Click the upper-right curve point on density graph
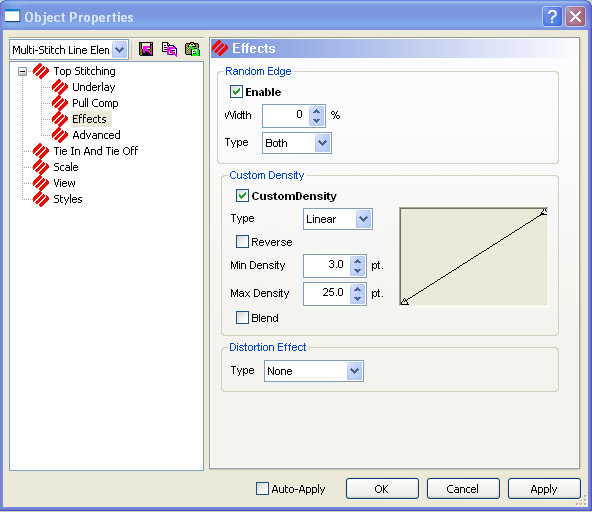The height and width of the screenshot is (512, 592). click(x=544, y=211)
